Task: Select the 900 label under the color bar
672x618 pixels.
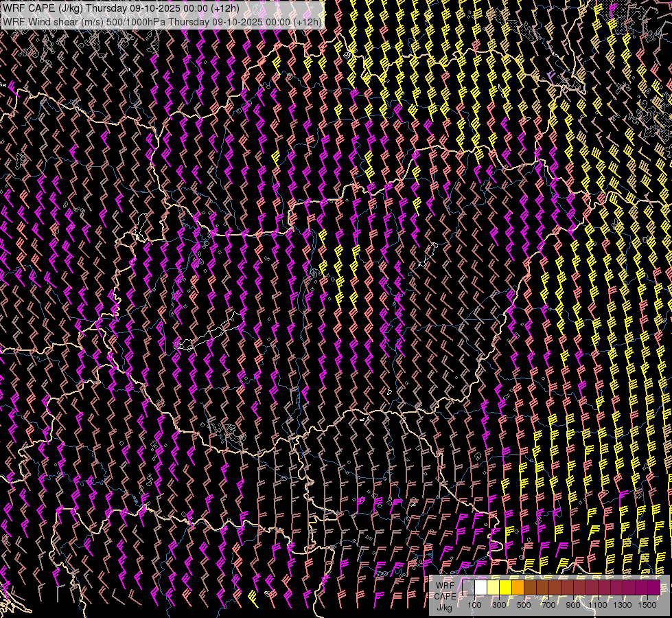Action: click(573, 606)
